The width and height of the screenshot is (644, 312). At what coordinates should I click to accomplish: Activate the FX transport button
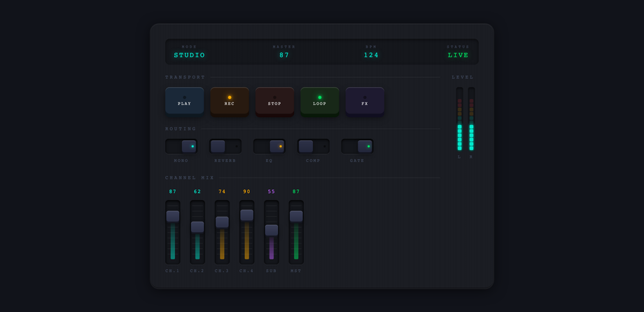[x=365, y=100]
